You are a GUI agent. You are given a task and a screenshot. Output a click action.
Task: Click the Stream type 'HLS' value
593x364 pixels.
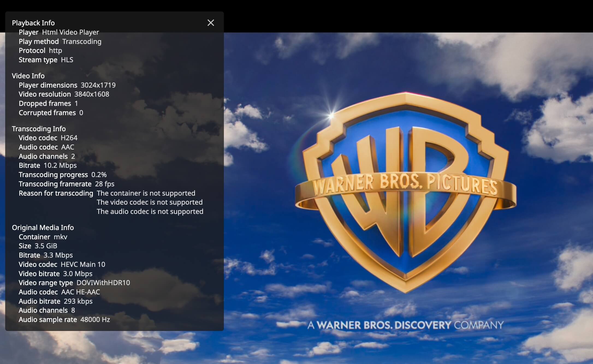coord(67,60)
